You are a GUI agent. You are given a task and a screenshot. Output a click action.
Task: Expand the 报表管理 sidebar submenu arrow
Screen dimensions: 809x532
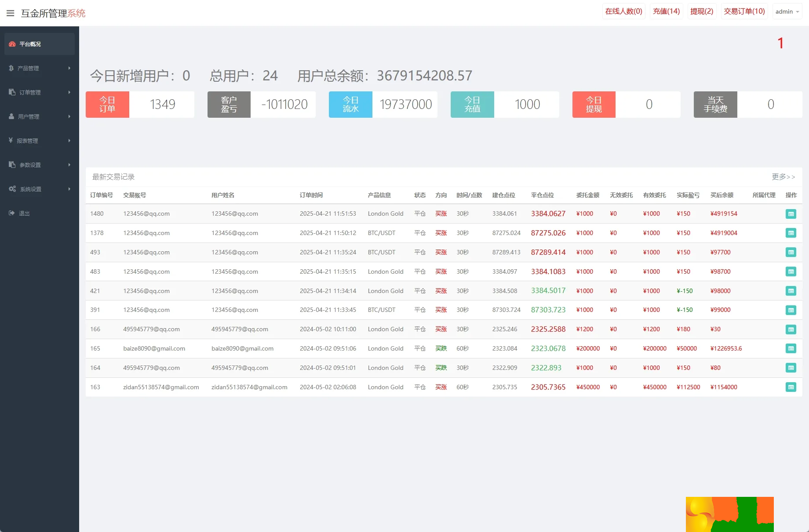[x=69, y=141]
